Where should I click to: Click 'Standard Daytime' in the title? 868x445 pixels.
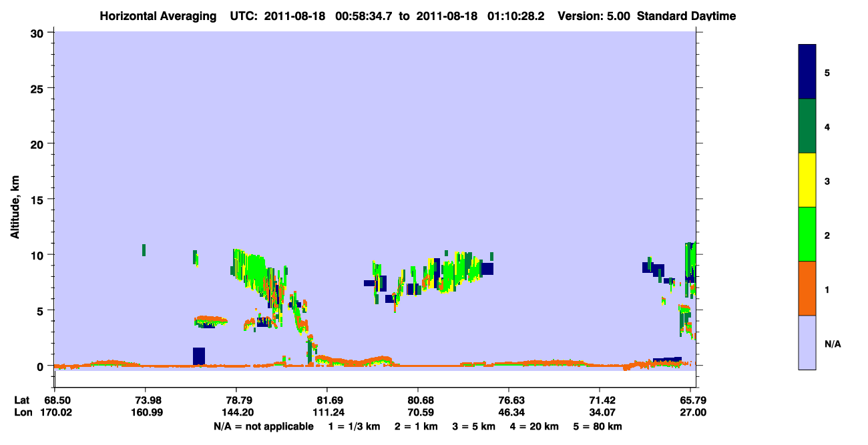pyautogui.click(x=686, y=16)
